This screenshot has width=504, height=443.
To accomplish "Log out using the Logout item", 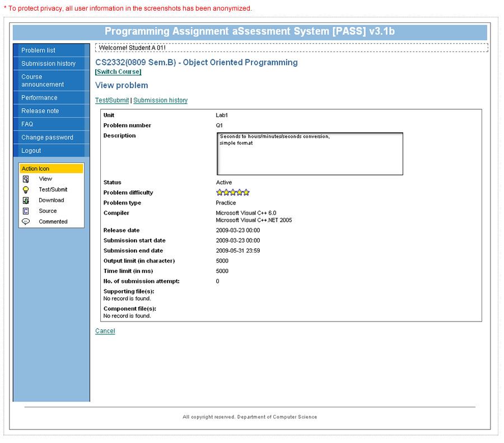I will [31, 151].
